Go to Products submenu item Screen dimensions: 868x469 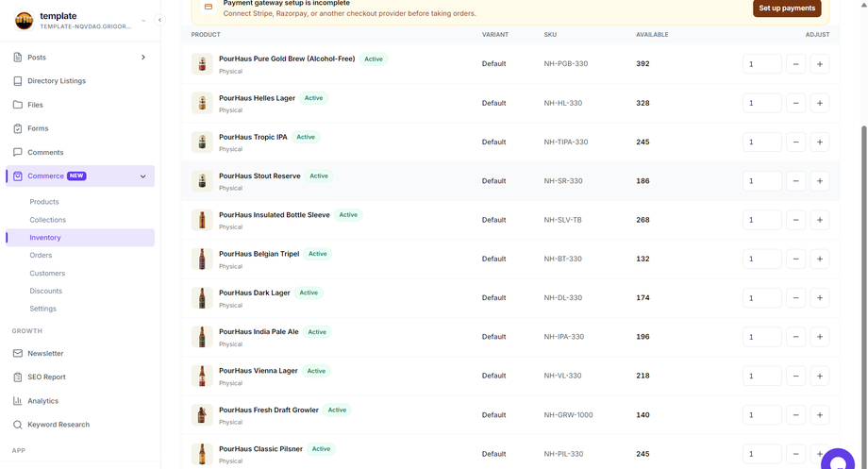tap(44, 202)
